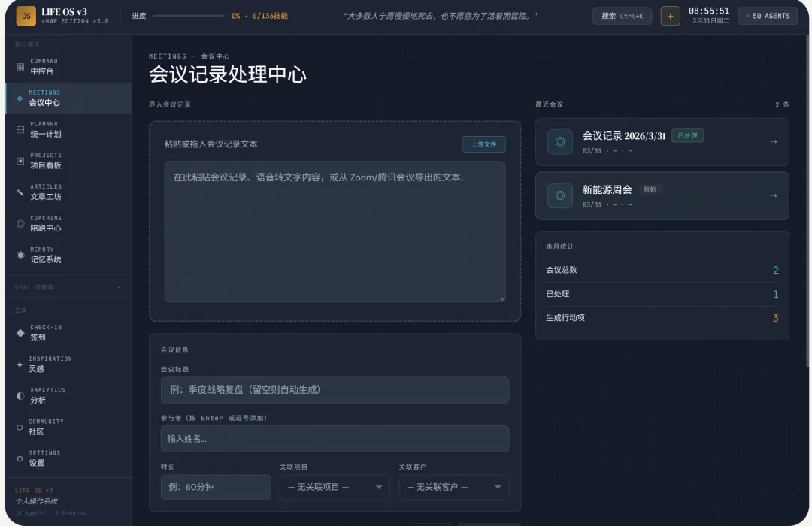
Task: Click MEETINGS breadcrumb link
Action: click(167, 56)
